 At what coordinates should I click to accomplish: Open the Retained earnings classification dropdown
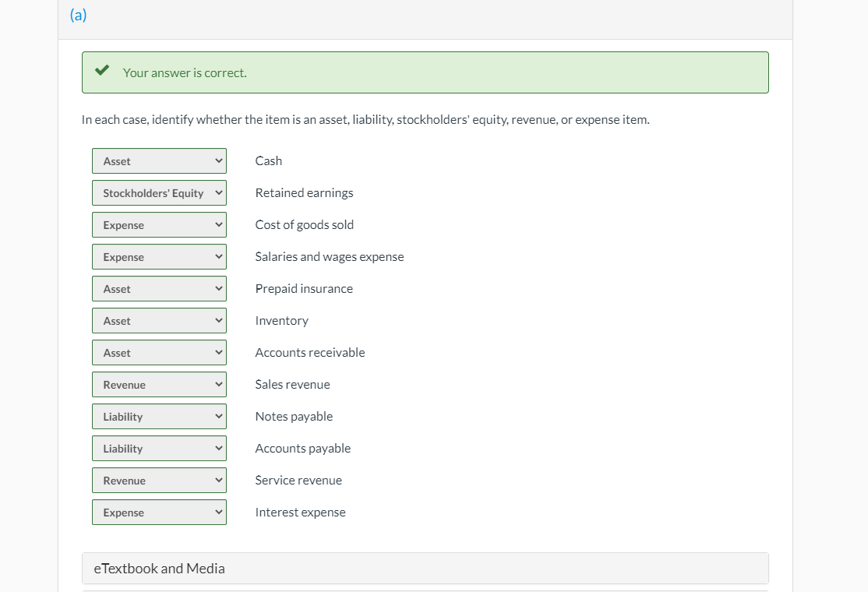(x=159, y=193)
